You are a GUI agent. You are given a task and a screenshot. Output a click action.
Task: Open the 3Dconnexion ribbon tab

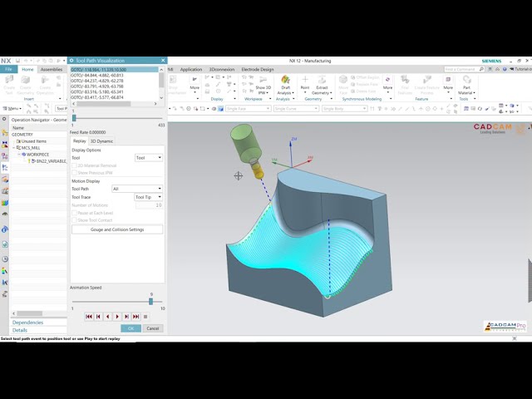[x=222, y=69]
